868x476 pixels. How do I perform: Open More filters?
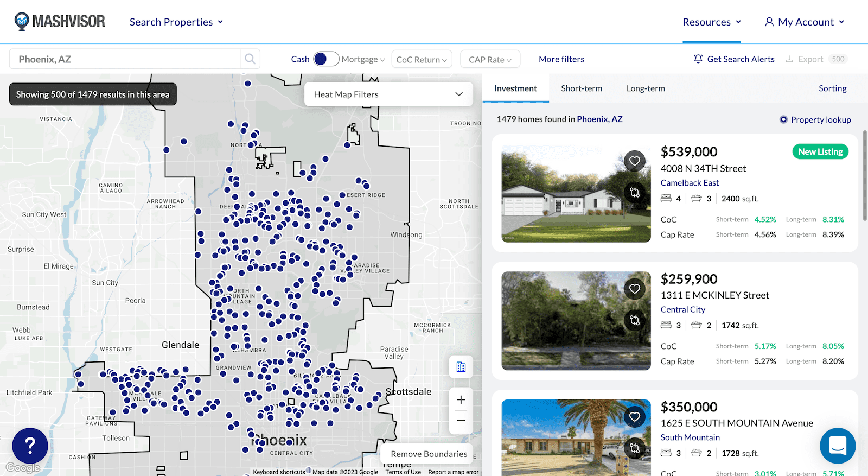(x=561, y=59)
